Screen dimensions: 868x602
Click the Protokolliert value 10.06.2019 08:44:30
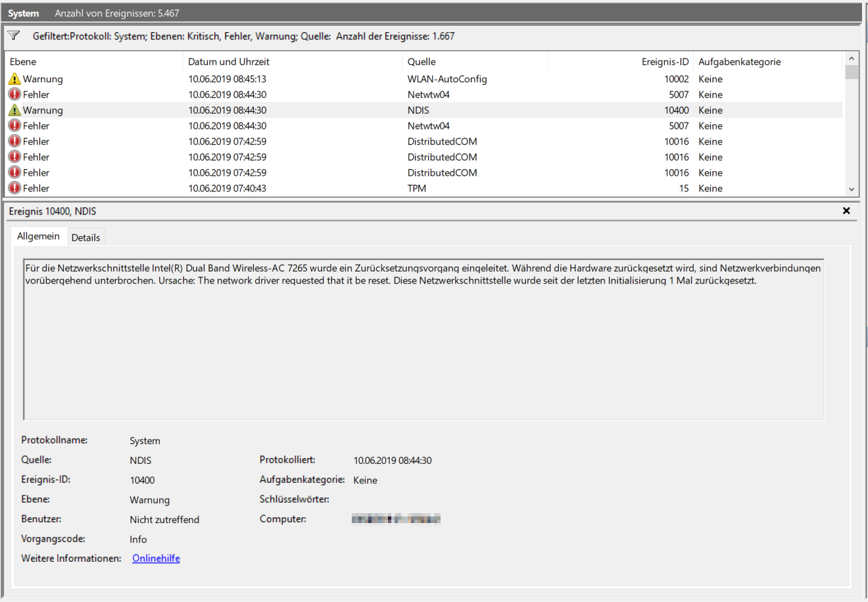point(393,461)
